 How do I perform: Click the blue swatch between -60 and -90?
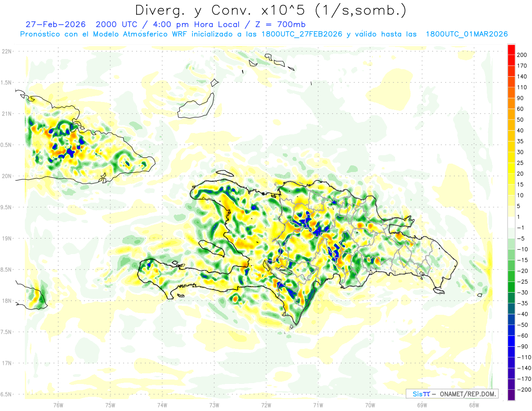click(511, 341)
